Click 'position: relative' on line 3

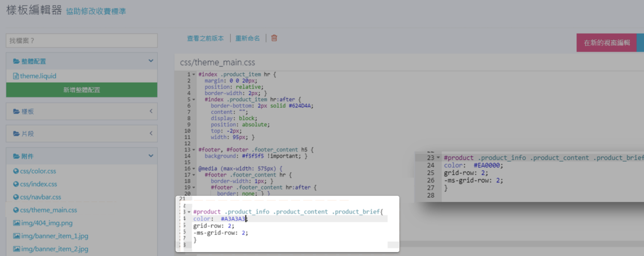(234, 87)
